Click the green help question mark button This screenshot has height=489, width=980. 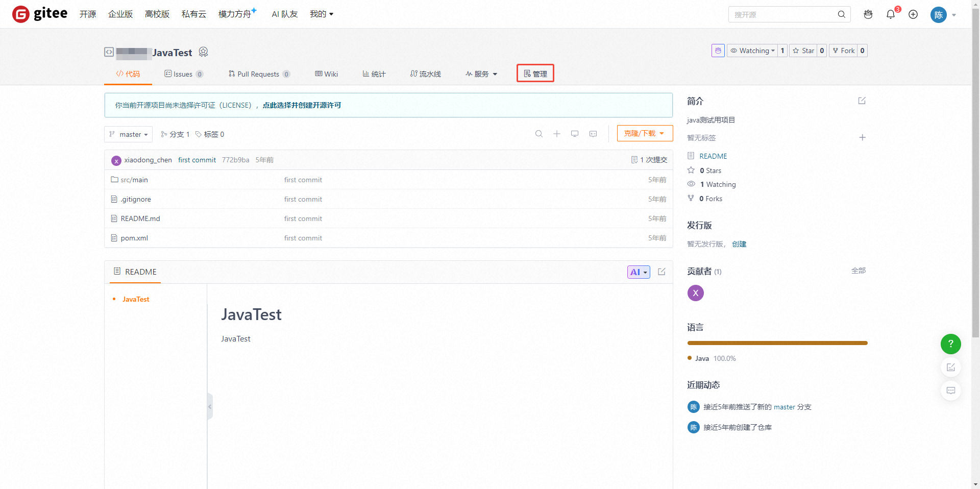[950, 344]
